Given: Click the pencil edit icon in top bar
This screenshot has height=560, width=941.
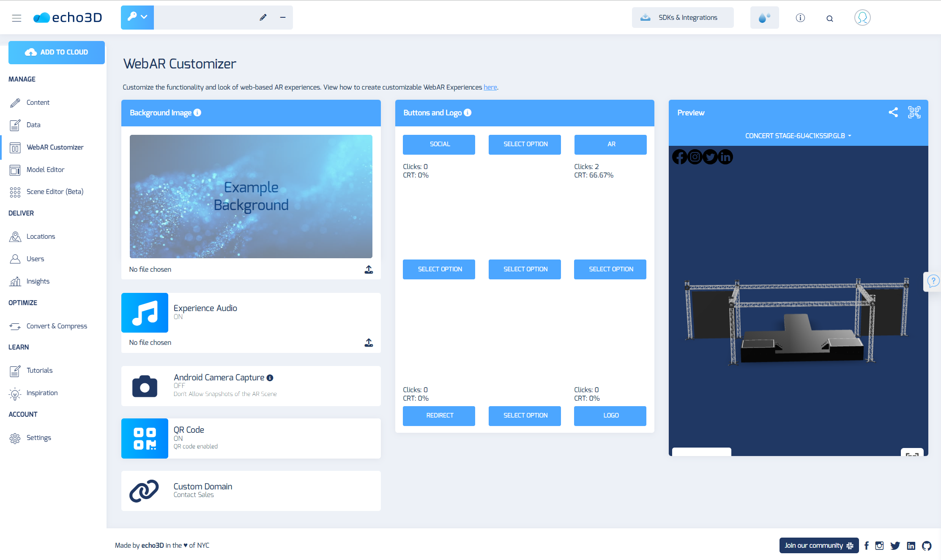Looking at the screenshot, I should click(x=263, y=17).
